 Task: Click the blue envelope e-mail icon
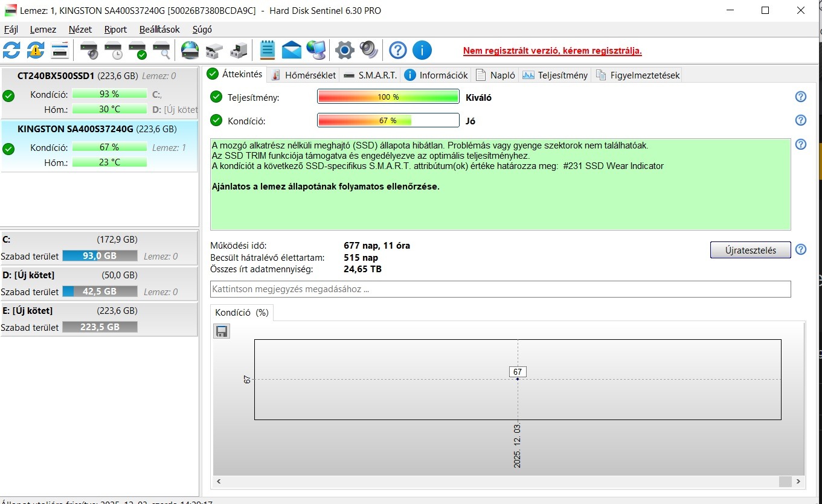point(292,50)
